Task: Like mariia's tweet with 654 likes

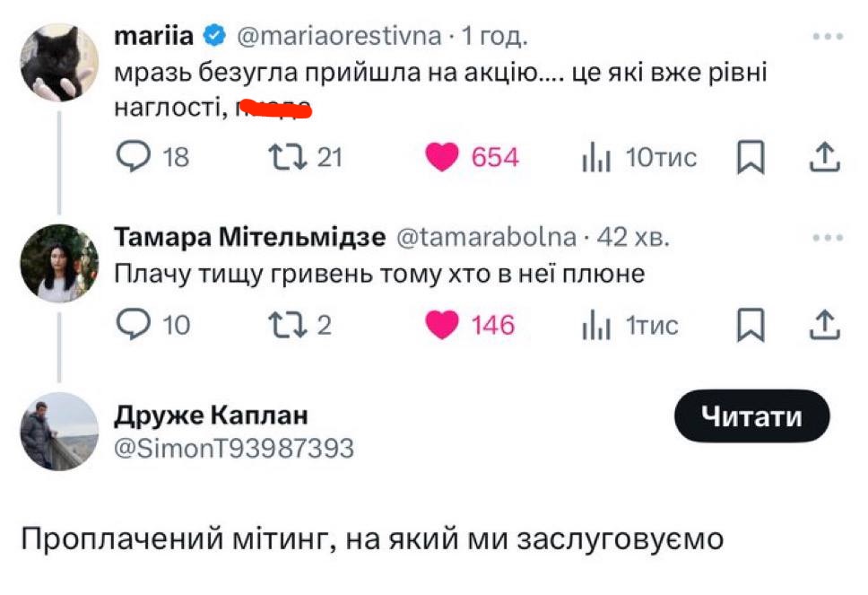Action: point(441,158)
